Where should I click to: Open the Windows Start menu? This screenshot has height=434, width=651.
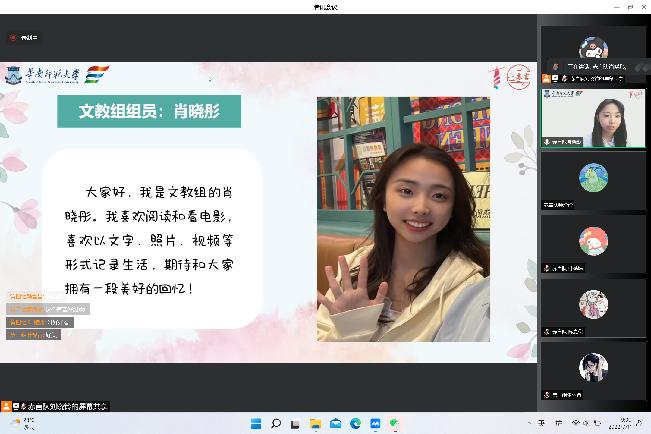pos(255,424)
